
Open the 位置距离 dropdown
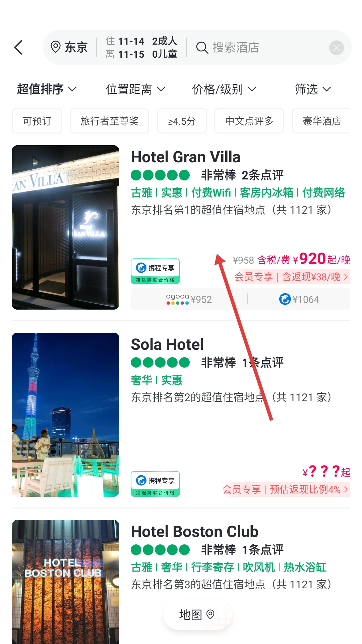tap(136, 89)
